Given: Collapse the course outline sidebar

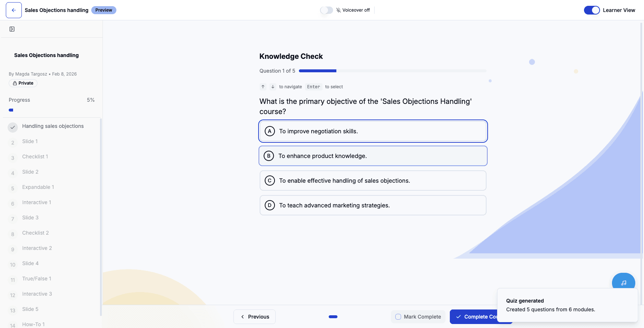Looking at the screenshot, I should [x=12, y=29].
